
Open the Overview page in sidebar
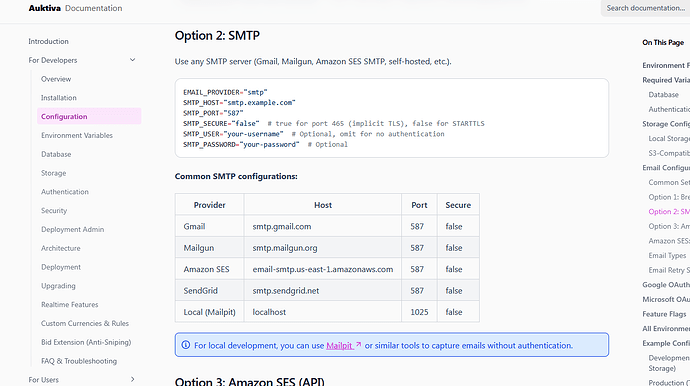click(56, 79)
